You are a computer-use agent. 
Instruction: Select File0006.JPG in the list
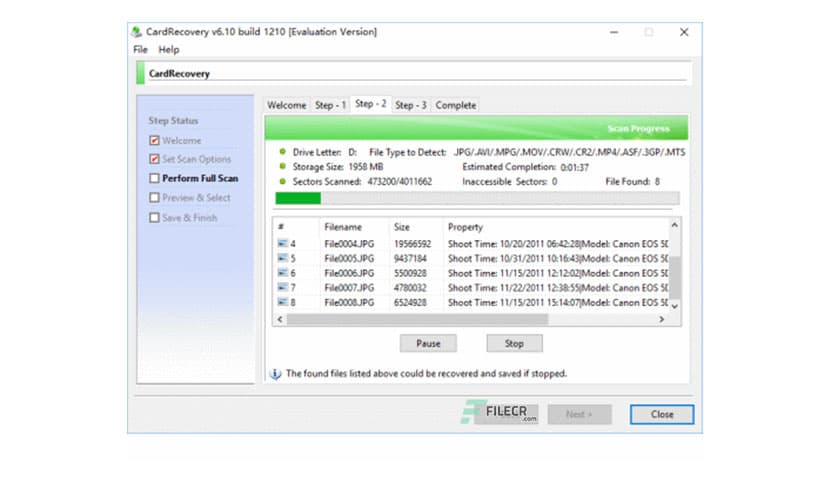click(x=349, y=273)
